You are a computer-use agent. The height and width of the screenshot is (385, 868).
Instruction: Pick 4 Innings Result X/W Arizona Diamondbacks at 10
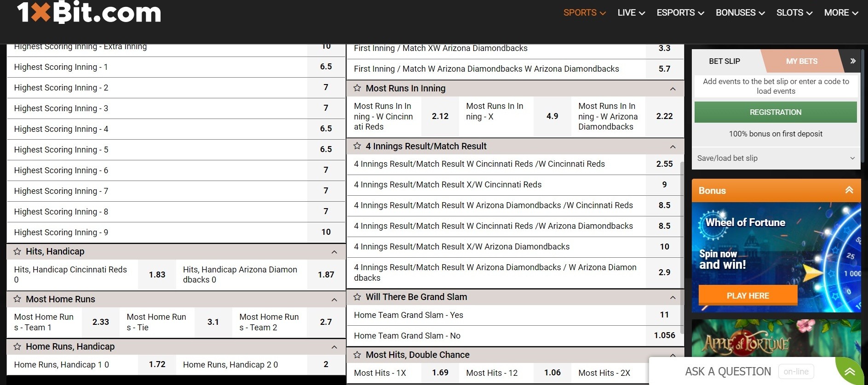(x=664, y=247)
